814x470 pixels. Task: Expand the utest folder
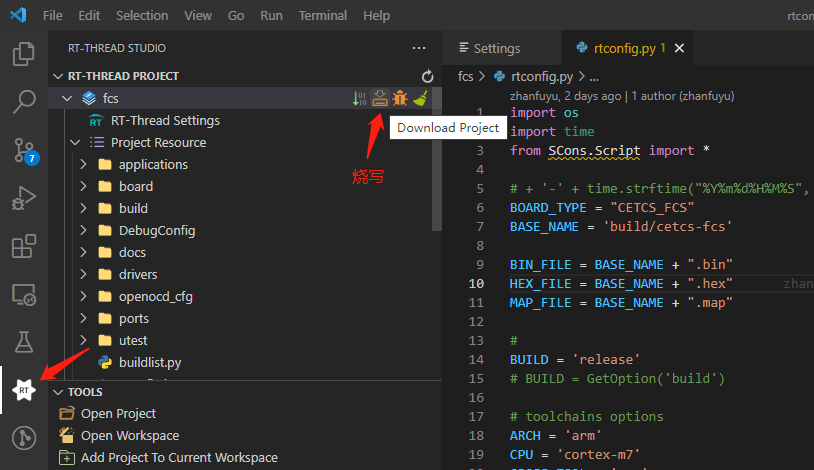(x=84, y=340)
